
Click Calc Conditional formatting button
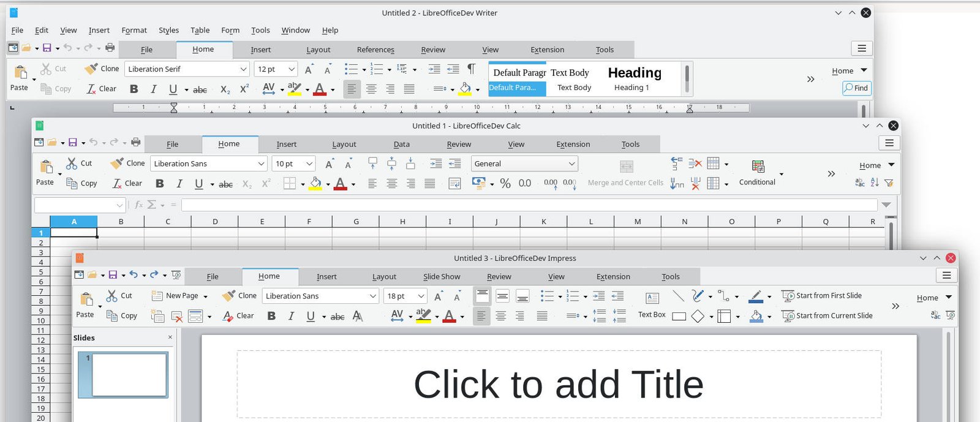758,173
